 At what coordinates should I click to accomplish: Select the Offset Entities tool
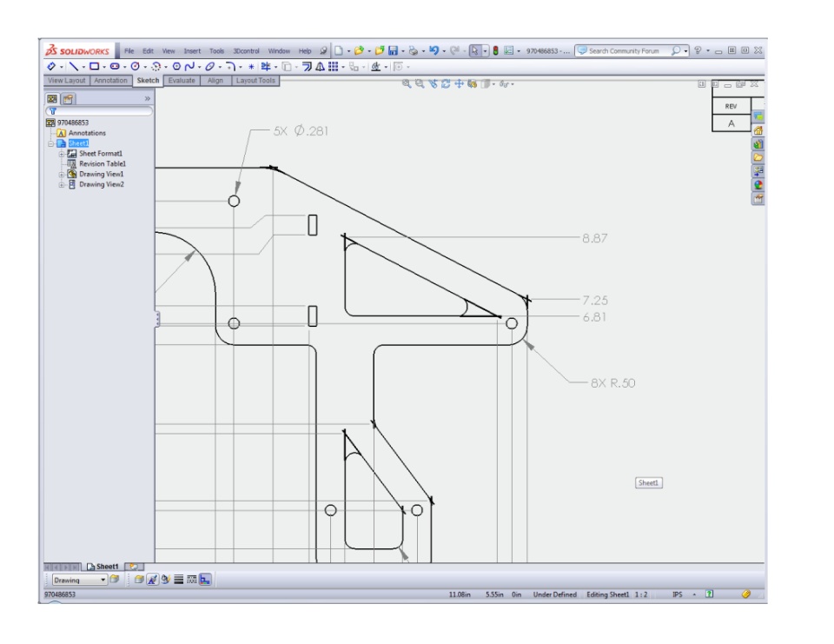[x=307, y=67]
